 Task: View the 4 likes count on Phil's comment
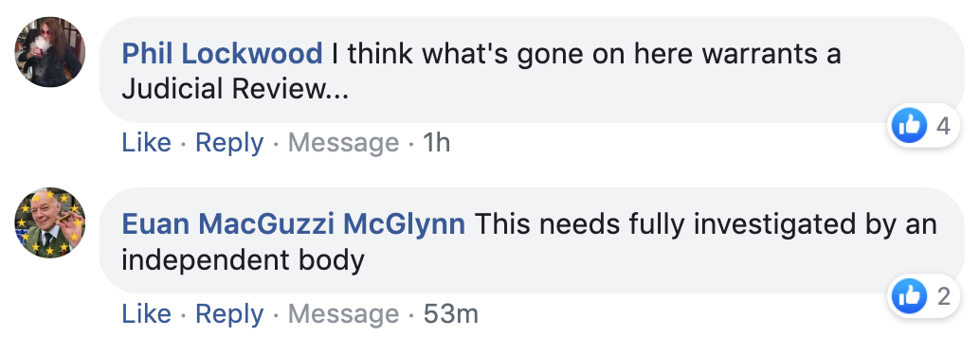click(943, 126)
